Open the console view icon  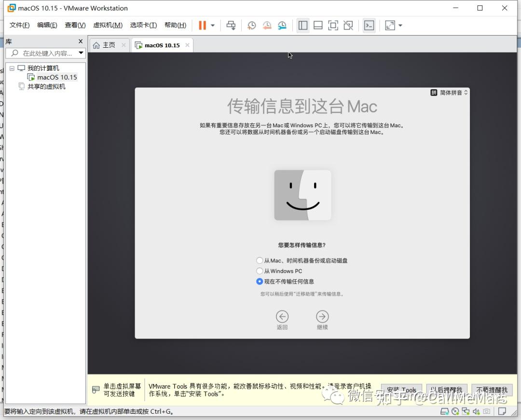pos(369,25)
